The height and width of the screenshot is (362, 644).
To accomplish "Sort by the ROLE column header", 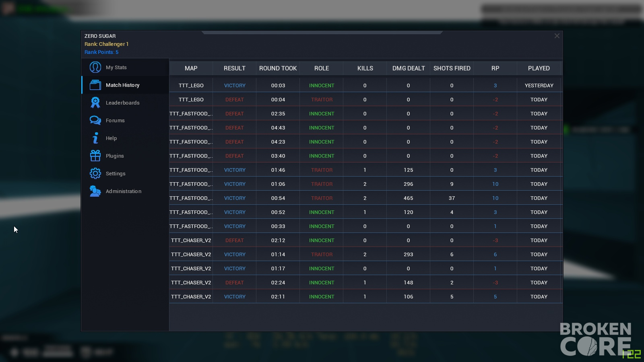I will tap(322, 68).
